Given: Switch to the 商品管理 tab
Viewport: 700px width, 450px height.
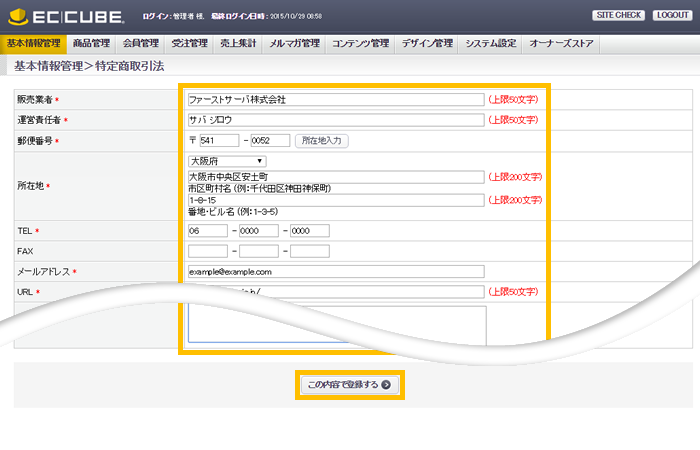Looking at the screenshot, I should tap(94, 44).
